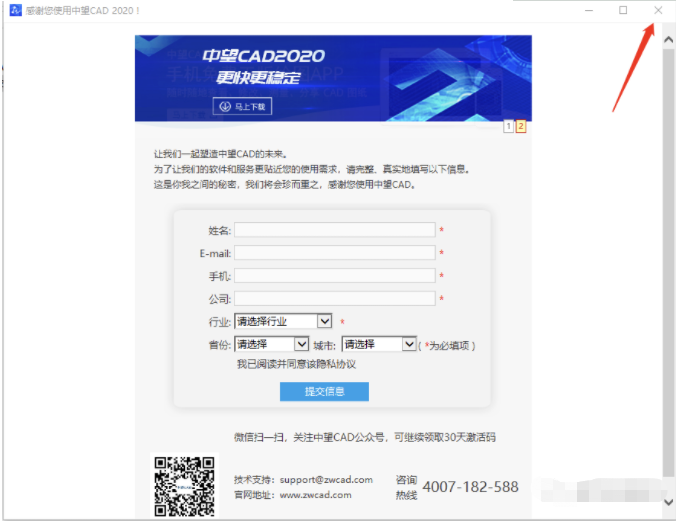
Task: Close the ZWCAD 2020 registration window
Action: [x=658, y=10]
